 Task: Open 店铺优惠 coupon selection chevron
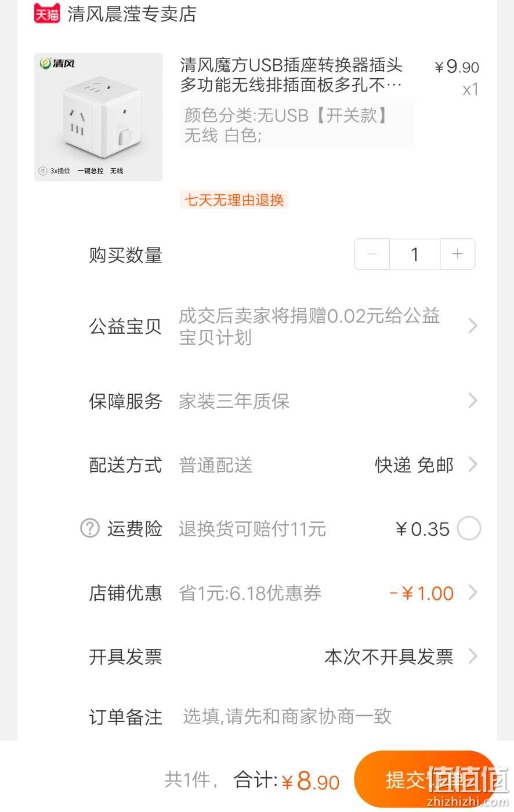click(472, 593)
